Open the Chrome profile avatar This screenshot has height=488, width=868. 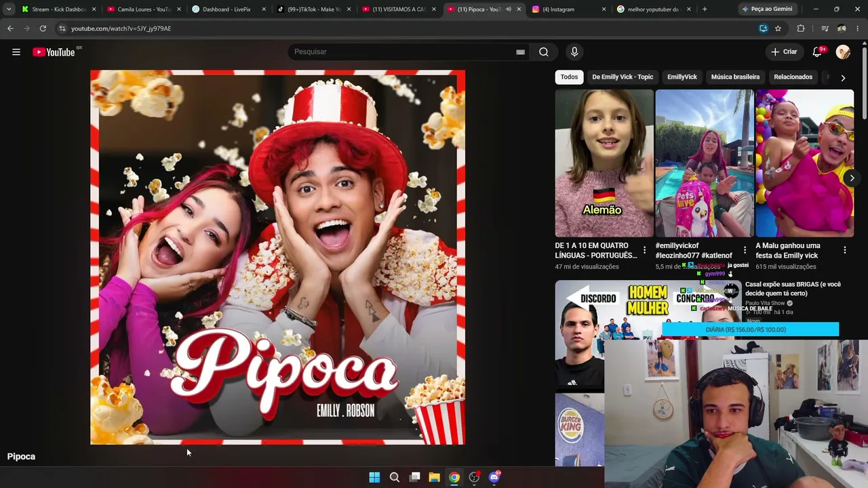coord(842,28)
